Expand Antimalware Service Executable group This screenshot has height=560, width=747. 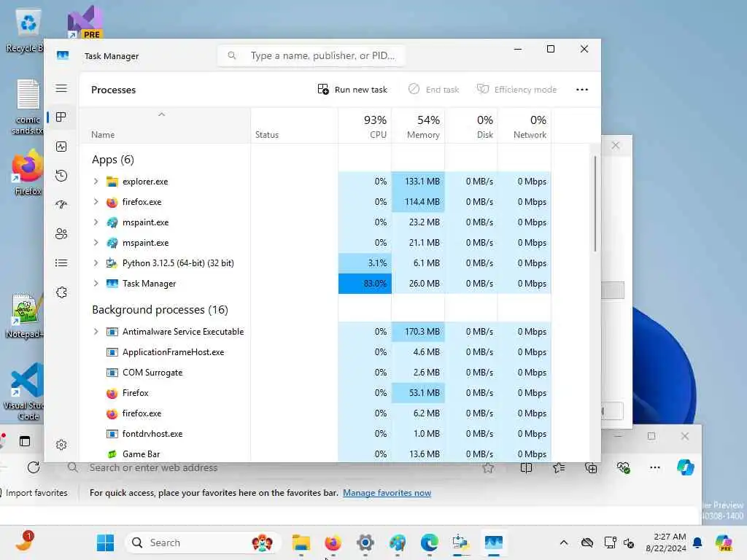[x=96, y=332]
